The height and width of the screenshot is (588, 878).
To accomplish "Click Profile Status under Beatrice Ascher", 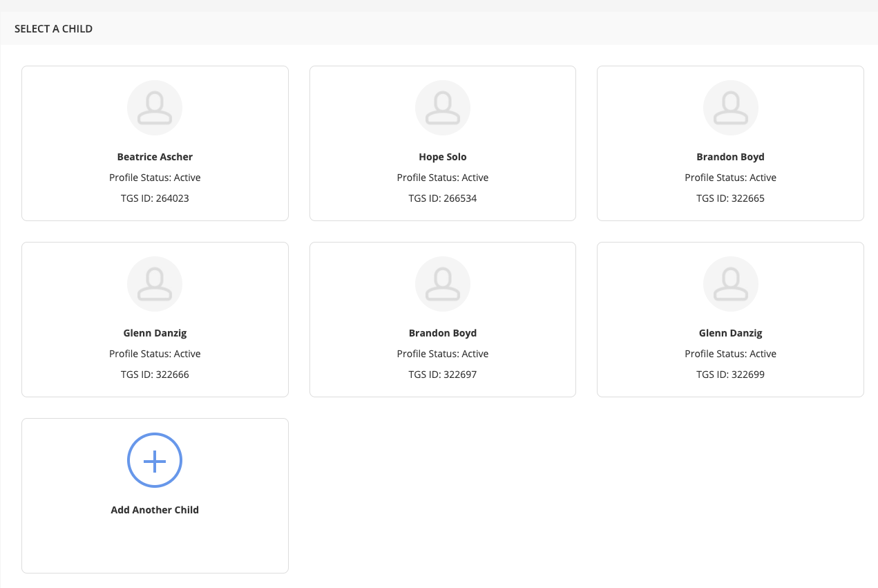I will click(155, 178).
